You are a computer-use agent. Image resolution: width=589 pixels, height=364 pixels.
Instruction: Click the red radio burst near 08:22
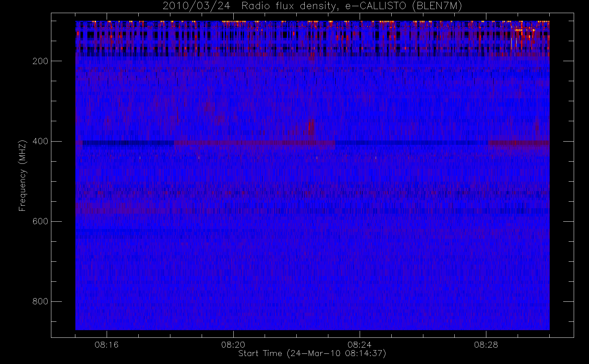tap(311, 127)
